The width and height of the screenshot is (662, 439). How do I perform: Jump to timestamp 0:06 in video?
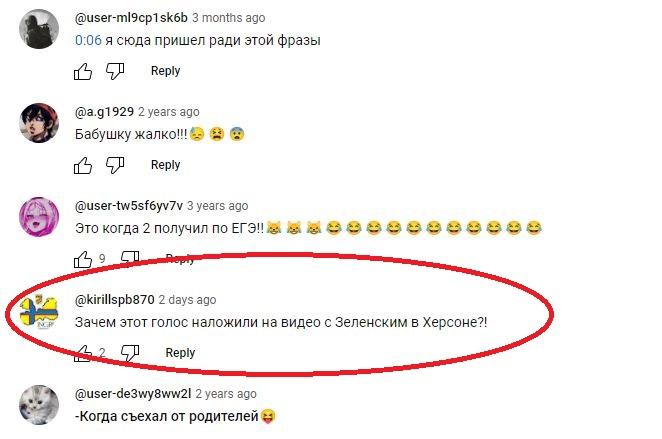point(88,41)
